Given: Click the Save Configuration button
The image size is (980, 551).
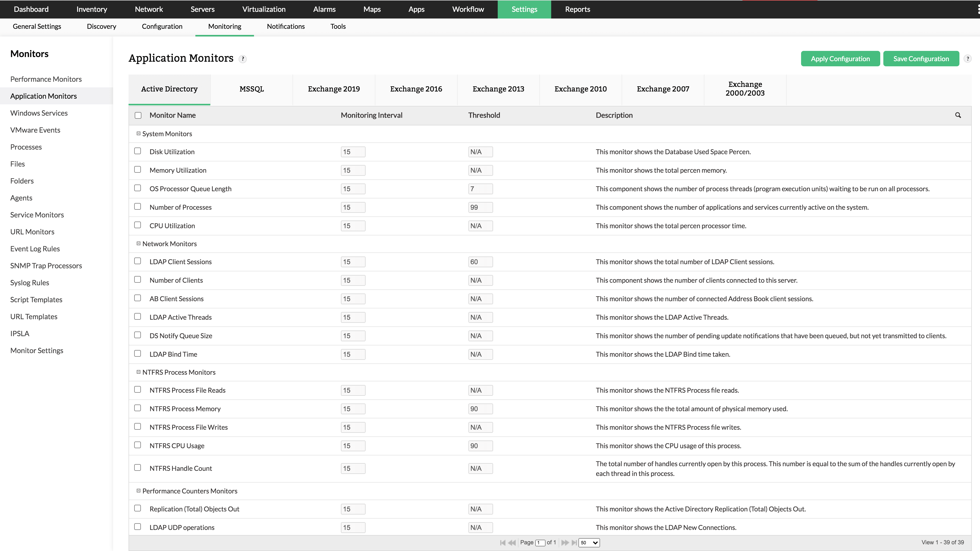Looking at the screenshot, I should [x=921, y=58].
